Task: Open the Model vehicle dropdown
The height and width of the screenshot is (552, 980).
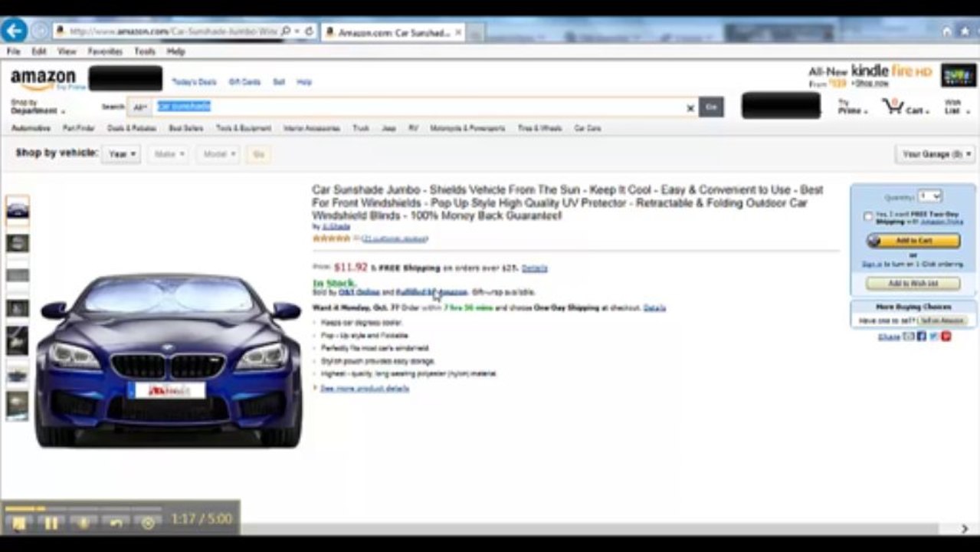Action: pyautogui.click(x=218, y=154)
